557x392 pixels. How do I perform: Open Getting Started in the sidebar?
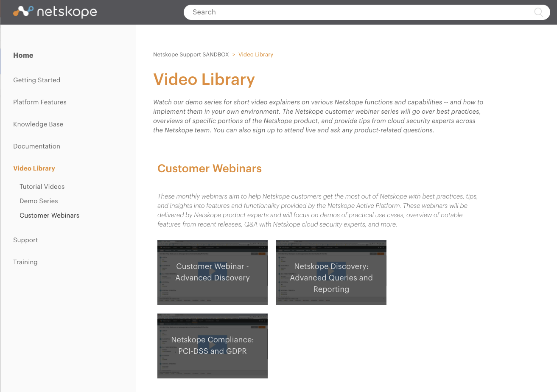(36, 80)
